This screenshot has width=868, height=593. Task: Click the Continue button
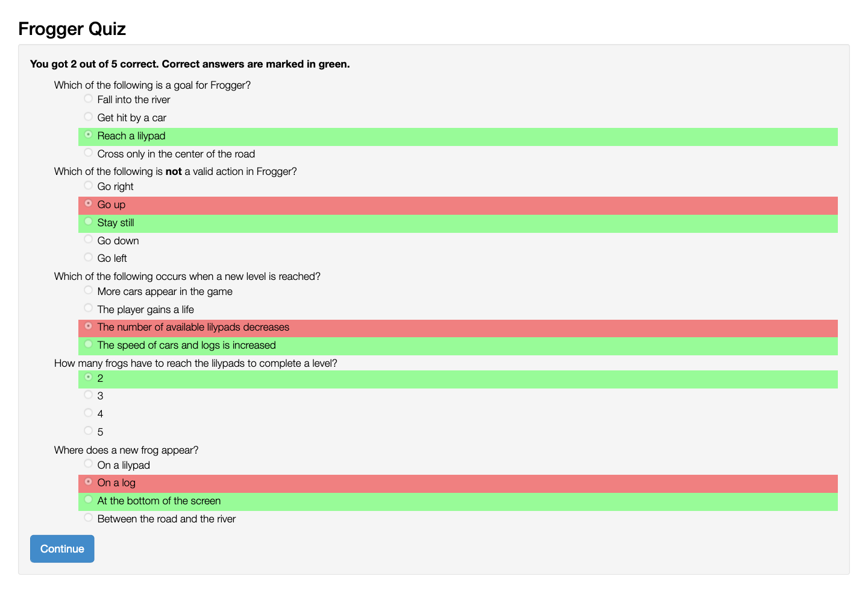tap(62, 548)
